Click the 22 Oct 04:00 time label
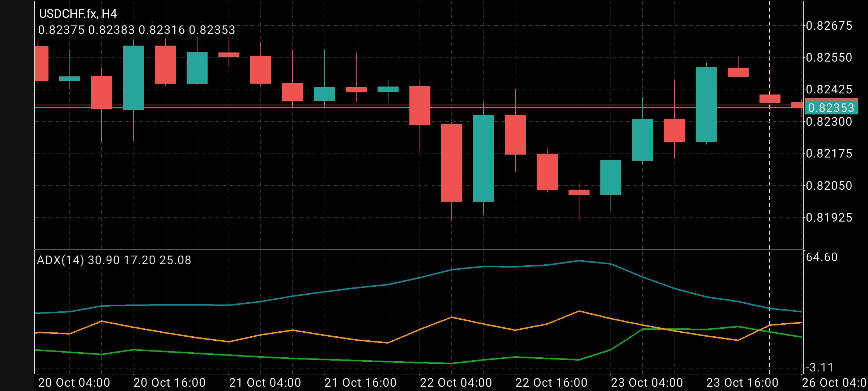The width and height of the screenshot is (868, 391). tap(456, 383)
